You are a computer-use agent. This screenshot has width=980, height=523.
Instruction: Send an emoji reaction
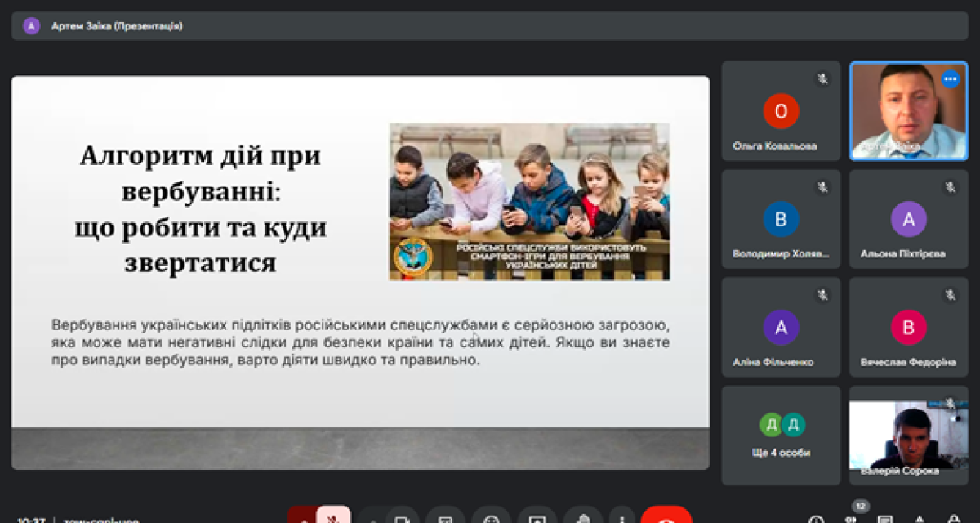[x=491, y=517]
